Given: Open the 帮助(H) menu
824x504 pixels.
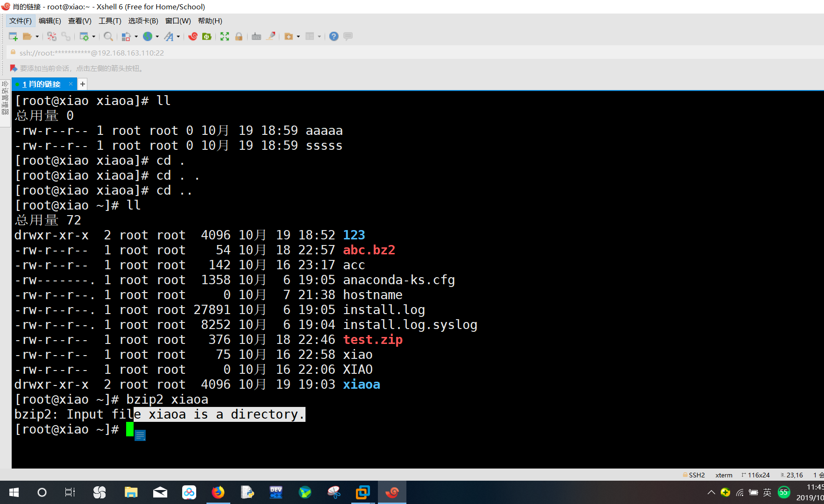Looking at the screenshot, I should (x=210, y=21).
